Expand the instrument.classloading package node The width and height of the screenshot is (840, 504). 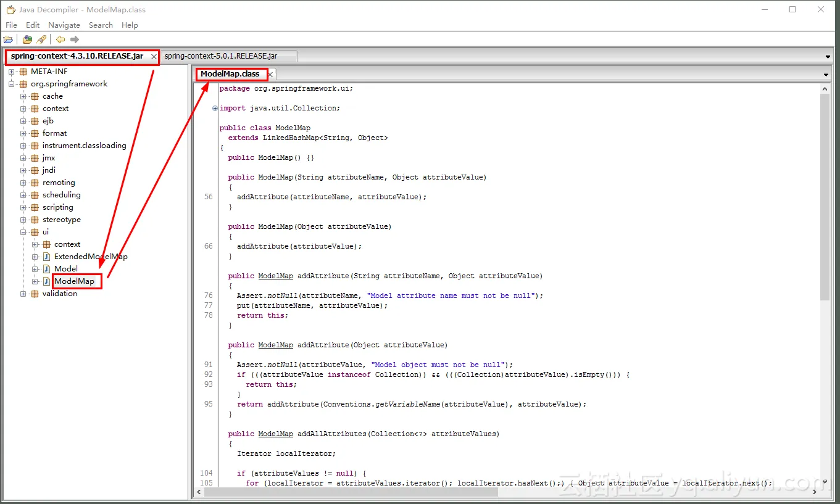click(23, 146)
